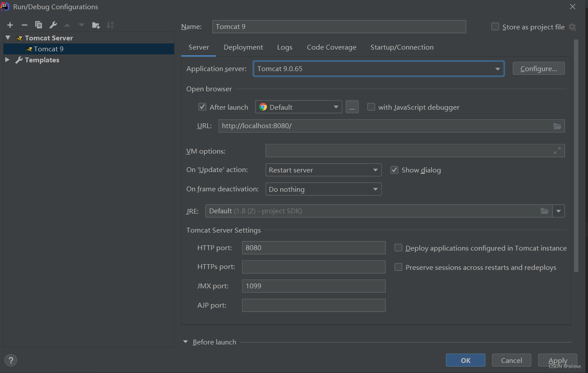The height and width of the screenshot is (373, 588).
Task: Click the Copy Configuration icon
Action: pyautogui.click(x=39, y=25)
